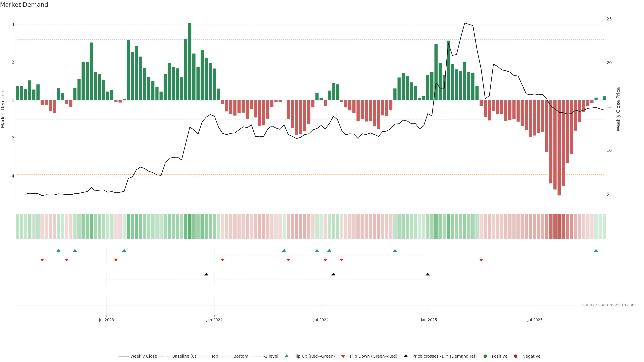This screenshot has width=644, height=362.
Task: Click the black price-cross marker near Jan 2025
Action: (x=428, y=274)
